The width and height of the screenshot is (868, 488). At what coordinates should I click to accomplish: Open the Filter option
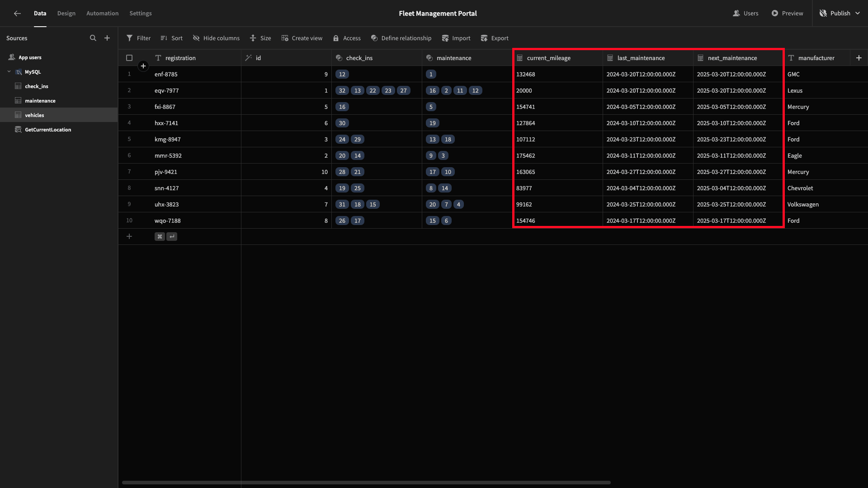click(138, 38)
